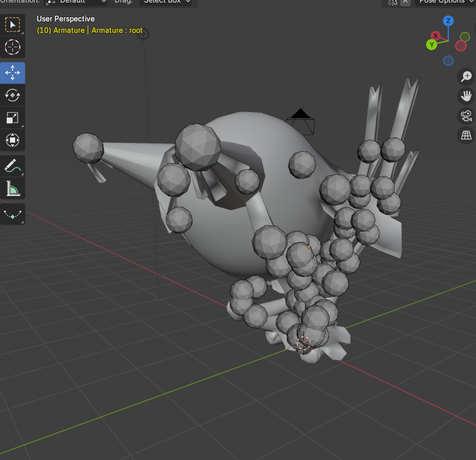Activate the combined Transform tool

(13, 140)
